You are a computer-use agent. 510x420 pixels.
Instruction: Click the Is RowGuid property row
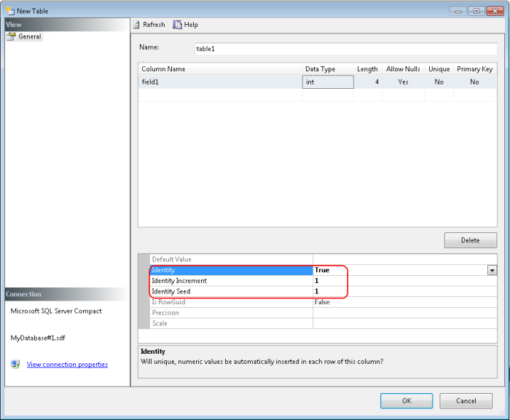click(323, 302)
